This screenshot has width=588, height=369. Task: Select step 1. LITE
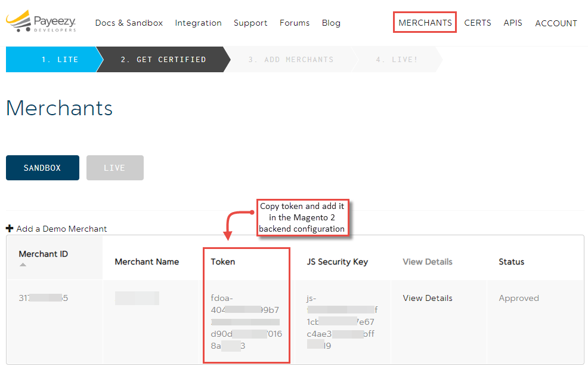pyautogui.click(x=54, y=59)
